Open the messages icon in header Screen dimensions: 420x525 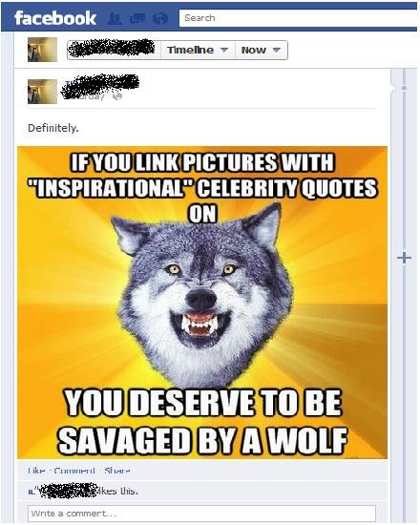tap(137, 19)
